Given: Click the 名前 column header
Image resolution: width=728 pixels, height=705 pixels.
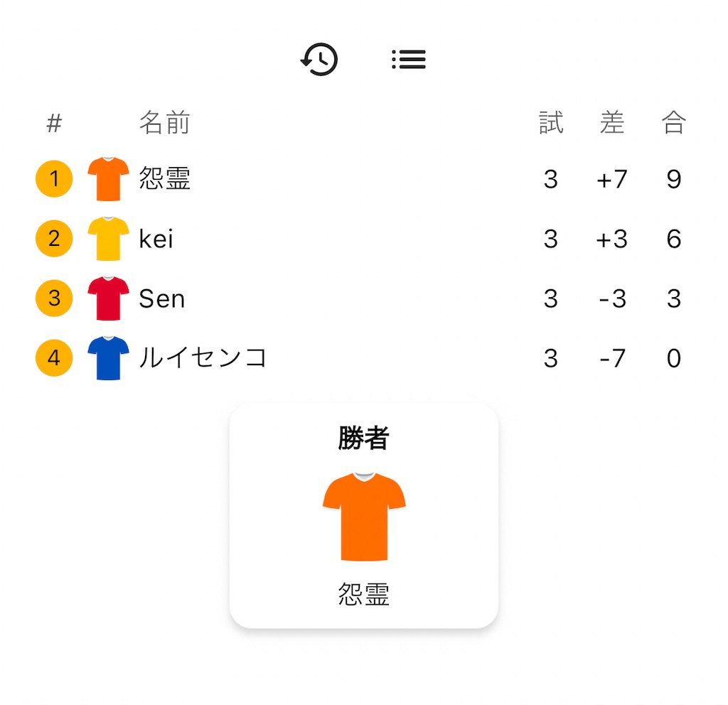Looking at the screenshot, I should 165,123.
